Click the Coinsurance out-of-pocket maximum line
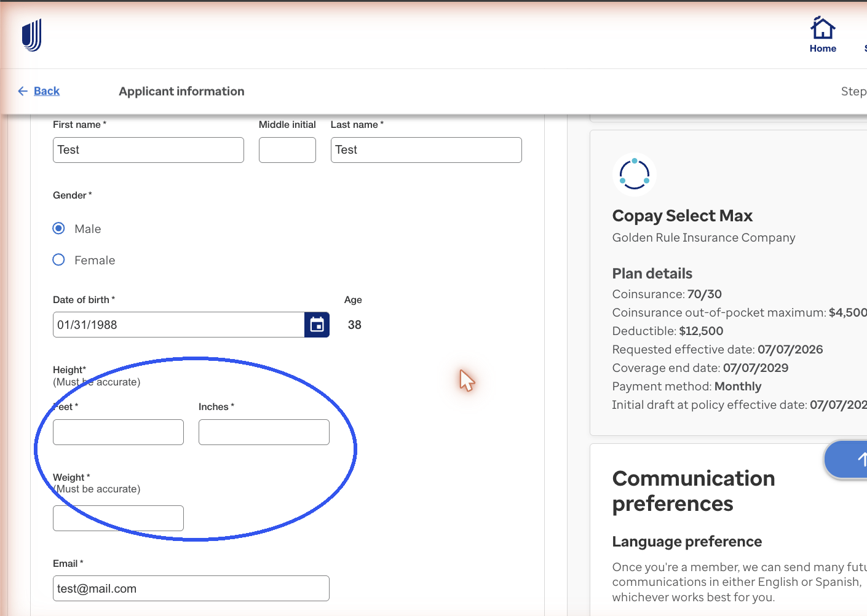This screenshot has height=616, width=867. pyautogui.click(x=740, y=312)
